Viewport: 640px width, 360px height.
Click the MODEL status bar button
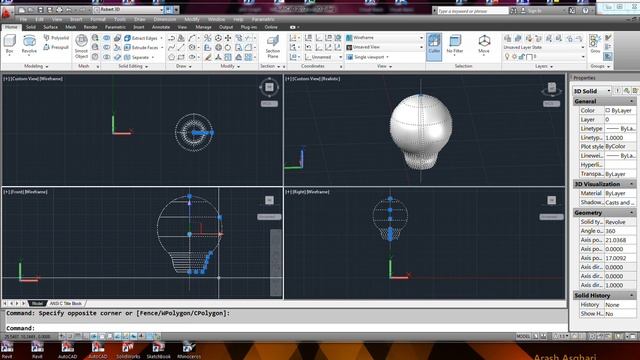point(523,336)
